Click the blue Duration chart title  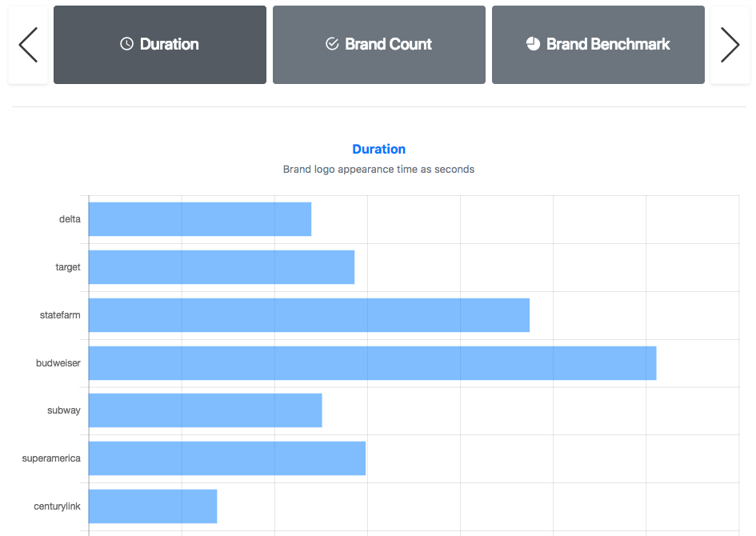tap(379, 149)
